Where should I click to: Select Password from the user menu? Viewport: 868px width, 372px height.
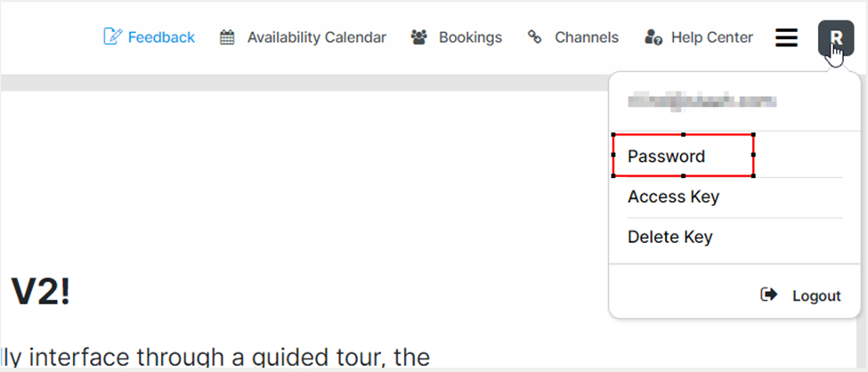666,157
